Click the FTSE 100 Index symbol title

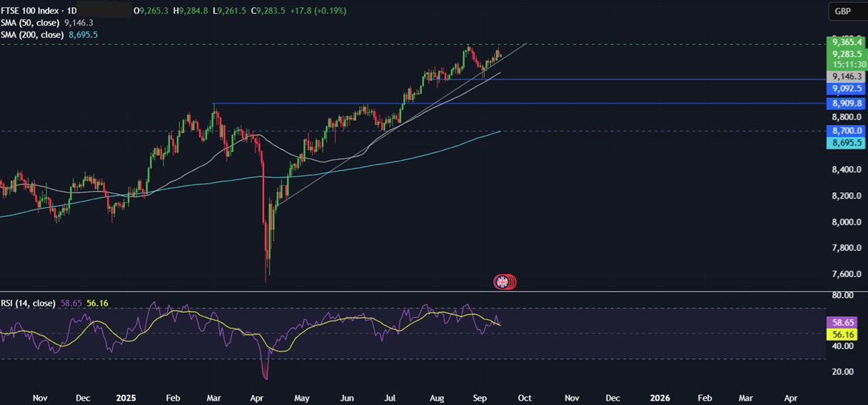pos(31,11)
